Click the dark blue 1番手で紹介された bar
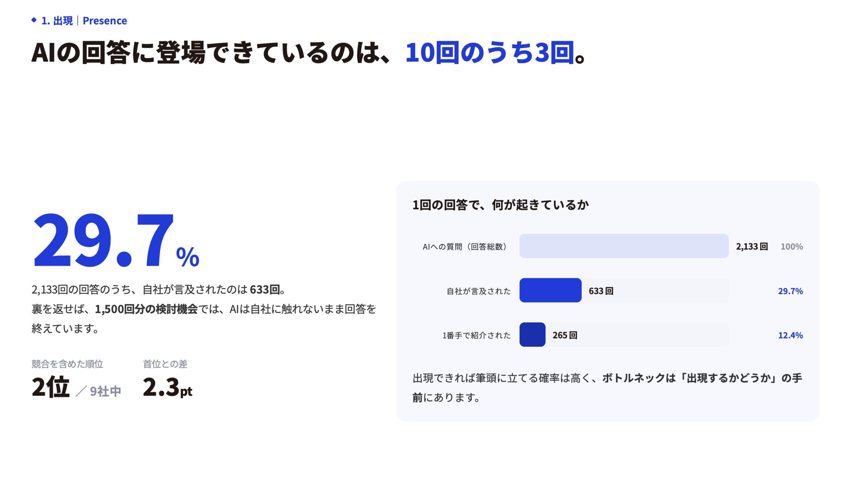Screen dimensions: 868x489 coord(532,335)
